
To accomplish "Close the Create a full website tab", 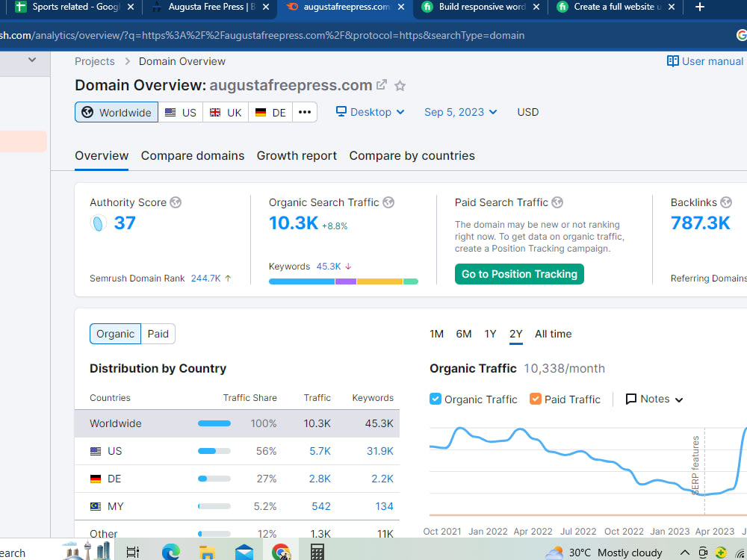I will (672, 7).
